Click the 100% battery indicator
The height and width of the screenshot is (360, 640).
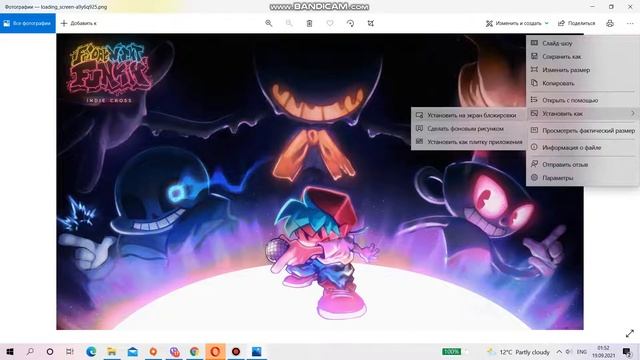point(451,351)
